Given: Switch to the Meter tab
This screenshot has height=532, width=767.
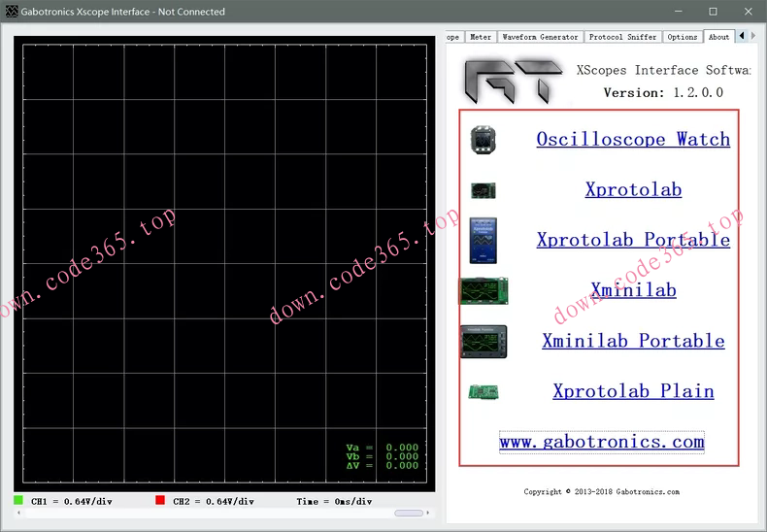Looking at the screenshot, I should pyautogui.click(x=481, y=37).
